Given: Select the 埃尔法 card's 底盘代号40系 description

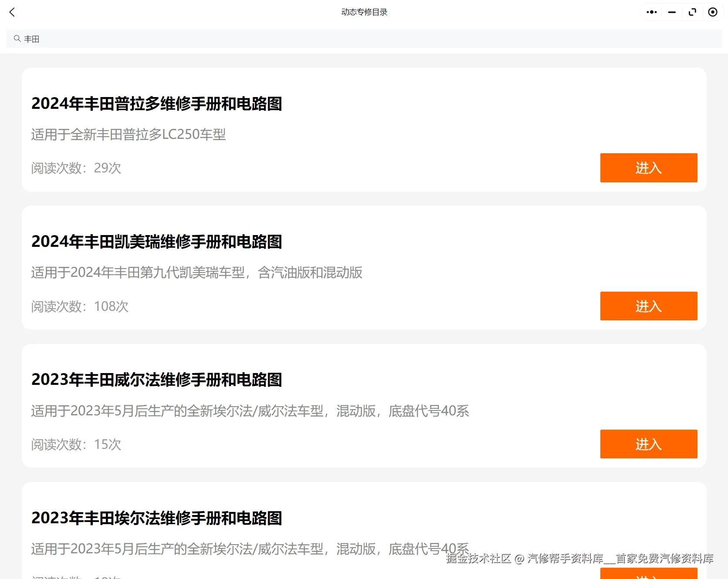Looking at the screenshot, I should click(x=250, y=549).
